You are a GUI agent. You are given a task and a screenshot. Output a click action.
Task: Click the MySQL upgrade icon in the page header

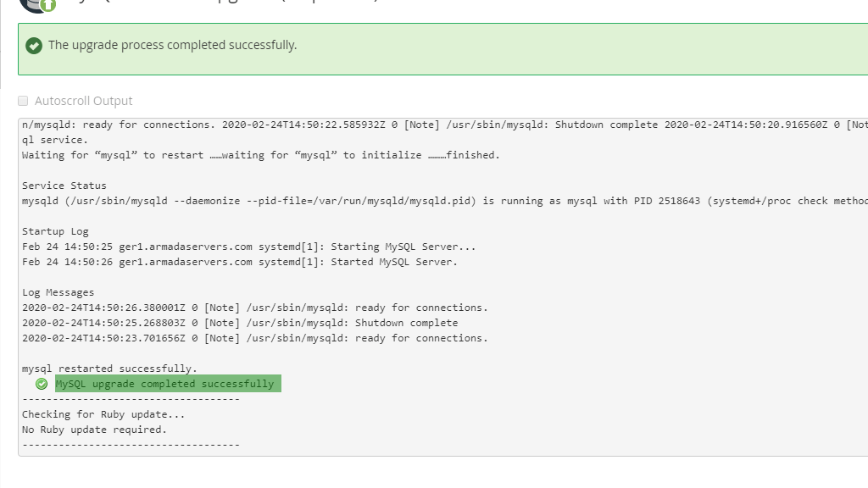click(38, 5)
